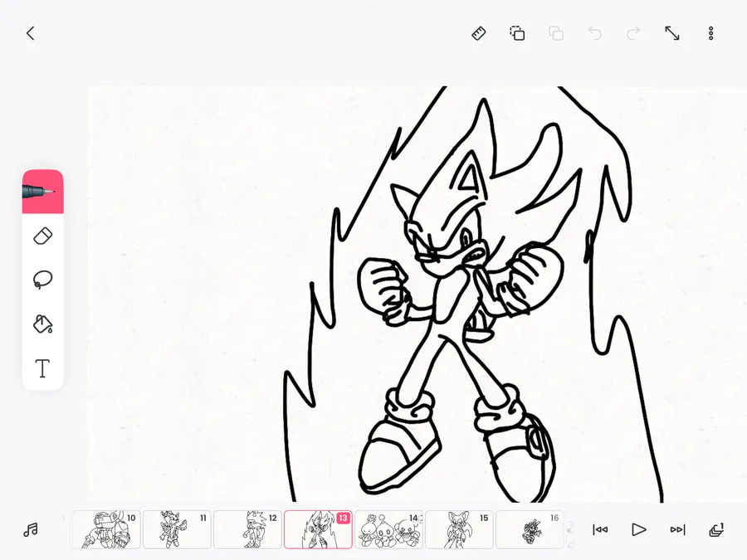Screen dimensions: 747x560
Task: Open the audio music note panel
Action: click(31, 529)
